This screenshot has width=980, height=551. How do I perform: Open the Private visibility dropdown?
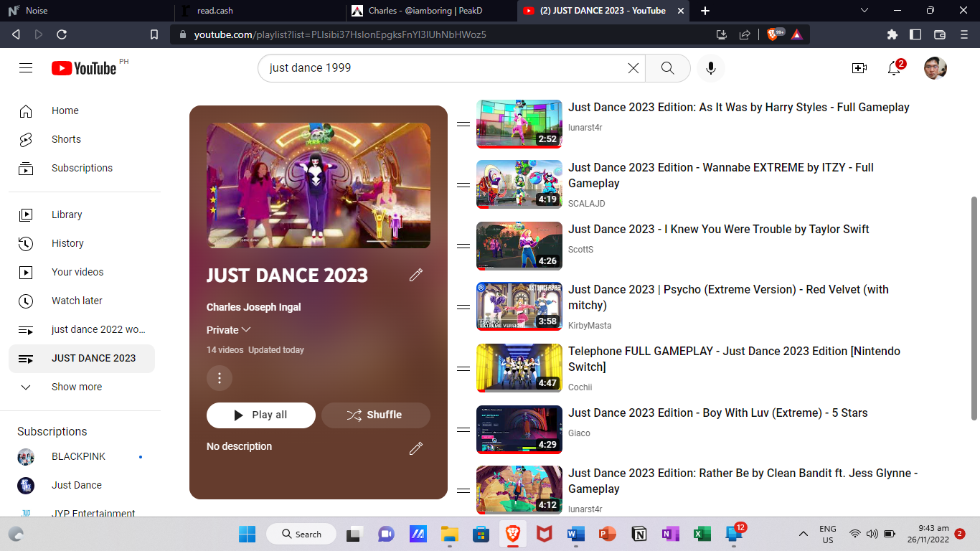coord(229,330)
